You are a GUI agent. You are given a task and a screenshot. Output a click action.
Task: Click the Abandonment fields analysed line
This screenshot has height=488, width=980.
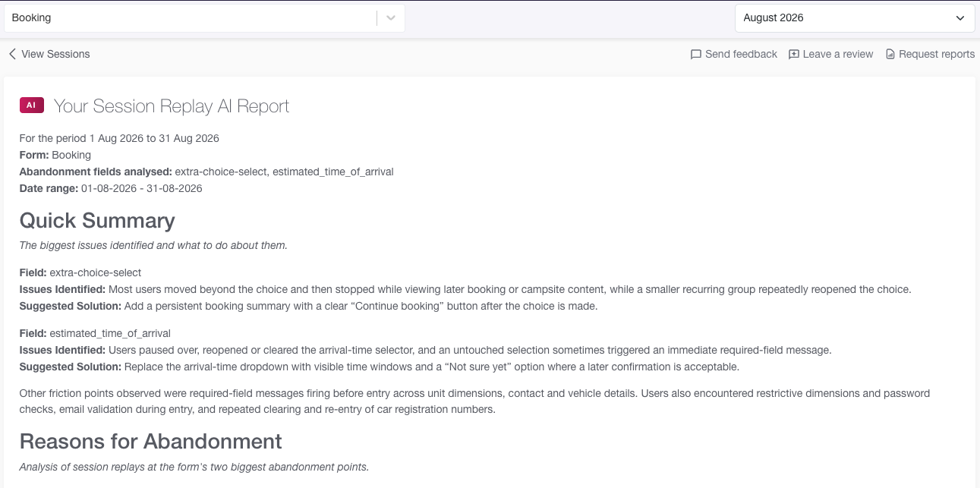pyautogui.click(x=206, y=172)
